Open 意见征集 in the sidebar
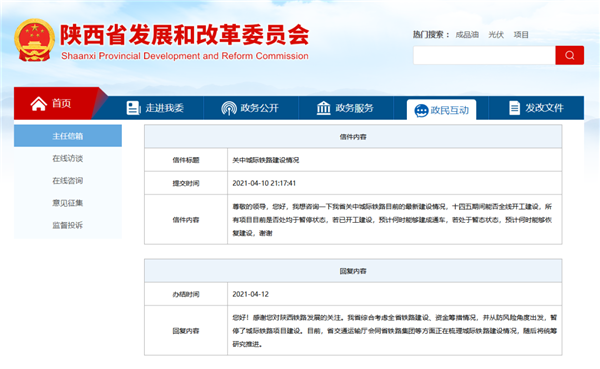 coord(68,202)
